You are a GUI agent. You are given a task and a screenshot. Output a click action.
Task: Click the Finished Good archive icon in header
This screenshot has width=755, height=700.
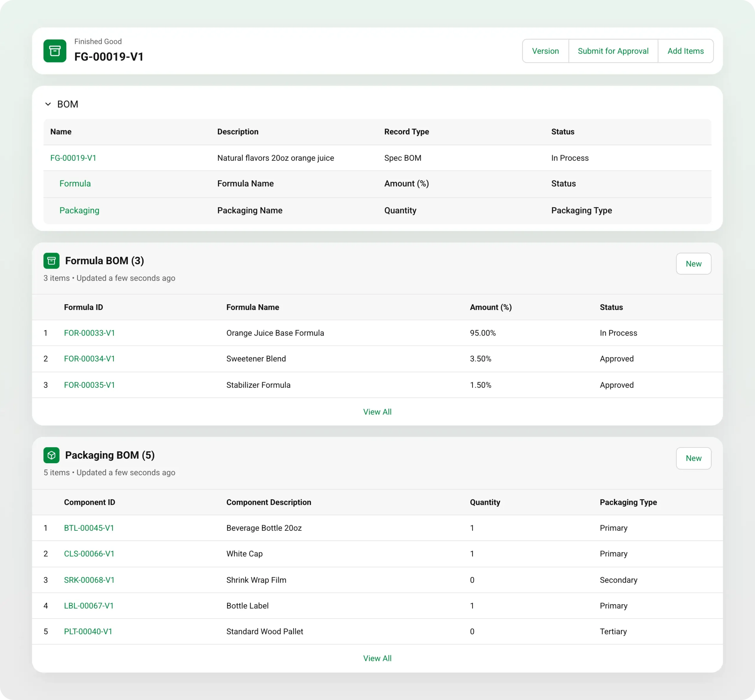tap(55, 51)
